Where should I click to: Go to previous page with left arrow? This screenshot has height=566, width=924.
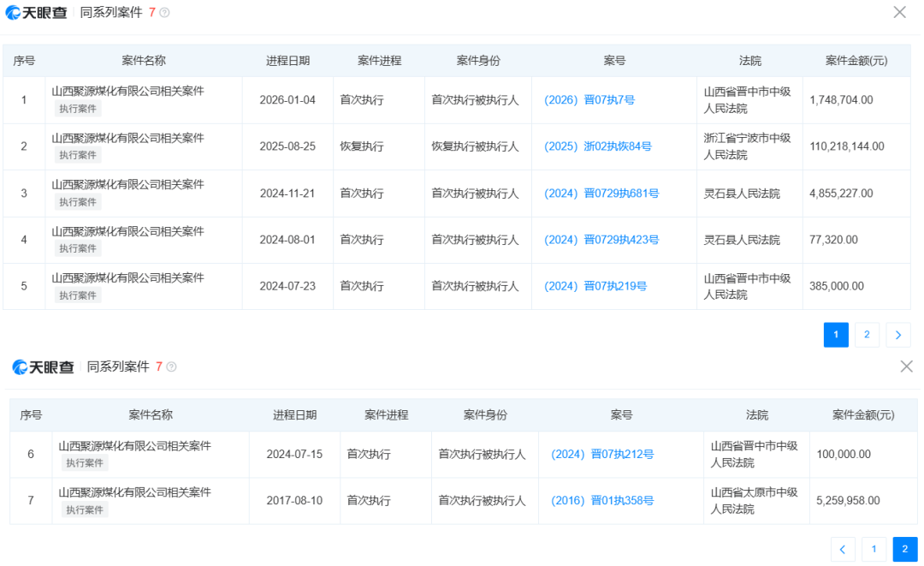click(843, 549)
